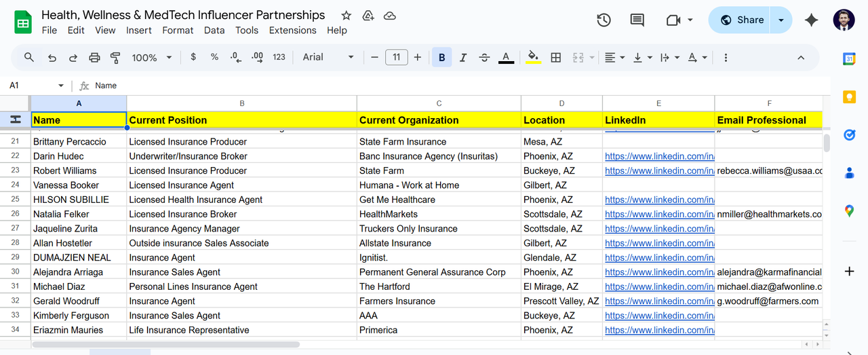Open text rotation dropdown
Image resolution: width=868 pixels, height=355 pixels.
point(697,58)
